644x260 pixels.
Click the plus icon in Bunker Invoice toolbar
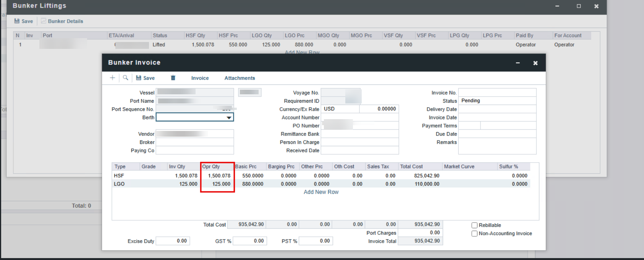tap(112, 78)
